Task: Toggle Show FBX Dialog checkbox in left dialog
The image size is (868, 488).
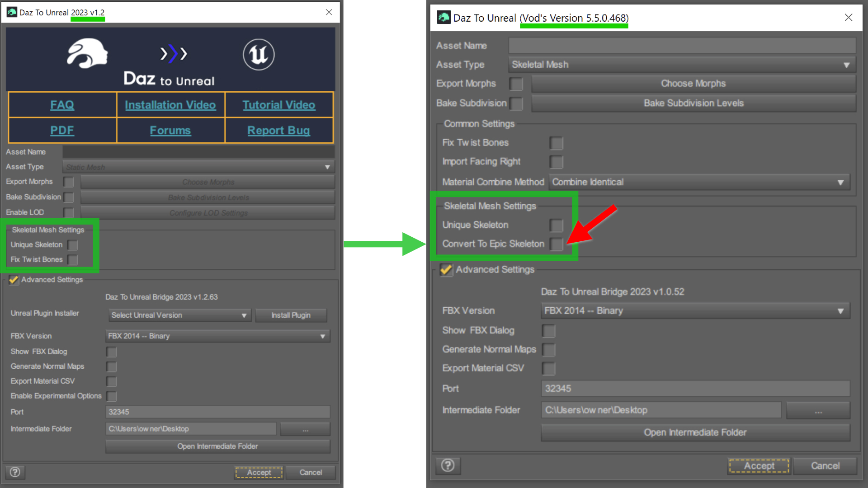Action: pyautogui.click(x=112, y=352)
